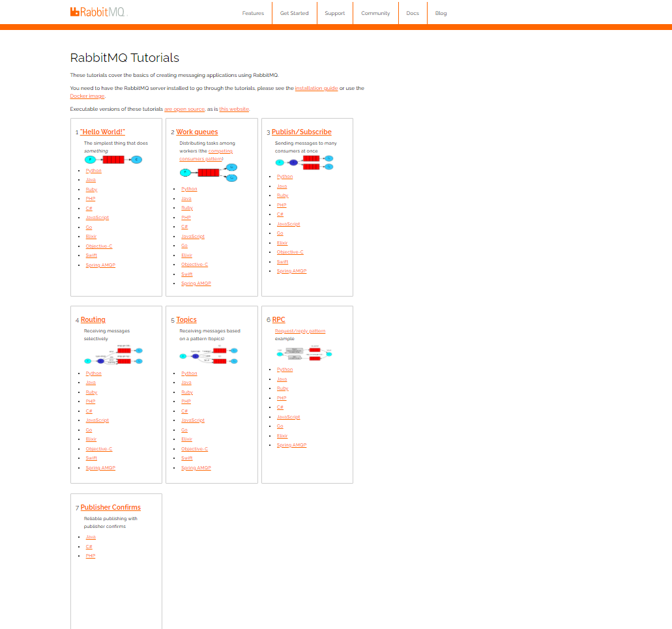The image size is (672, 629).
Task: Visit the Blog from navigation
Action: (x=441, y=13)
